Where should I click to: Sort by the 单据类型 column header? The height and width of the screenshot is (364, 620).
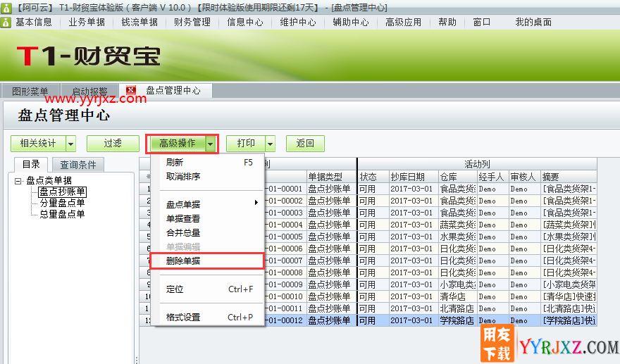[x=331, y=177]
